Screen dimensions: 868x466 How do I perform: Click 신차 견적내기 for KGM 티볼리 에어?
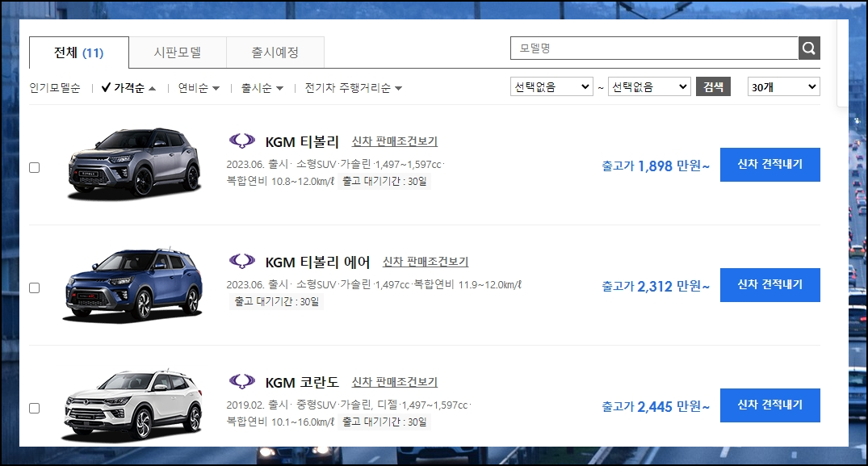[770, 285]
